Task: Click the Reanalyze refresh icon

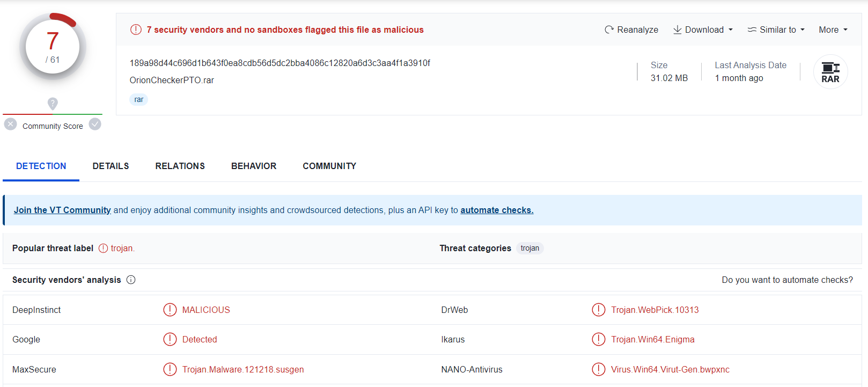Action: coord(609,30)
